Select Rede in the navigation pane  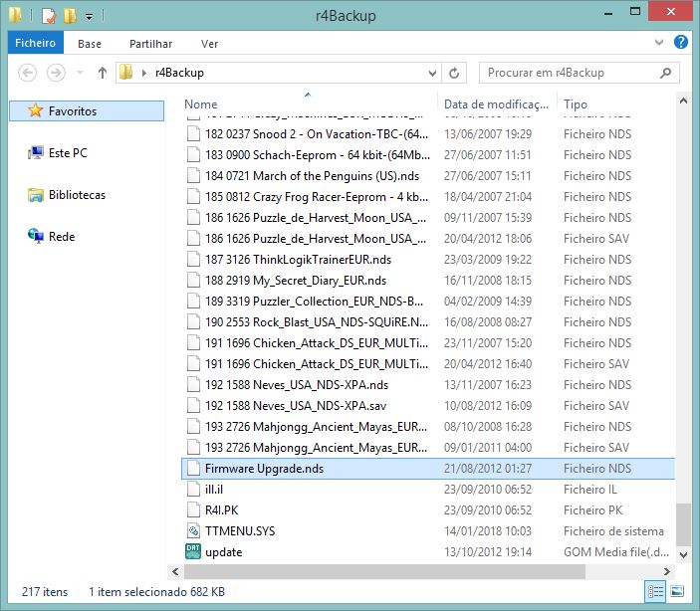click(x=62, y=237)
